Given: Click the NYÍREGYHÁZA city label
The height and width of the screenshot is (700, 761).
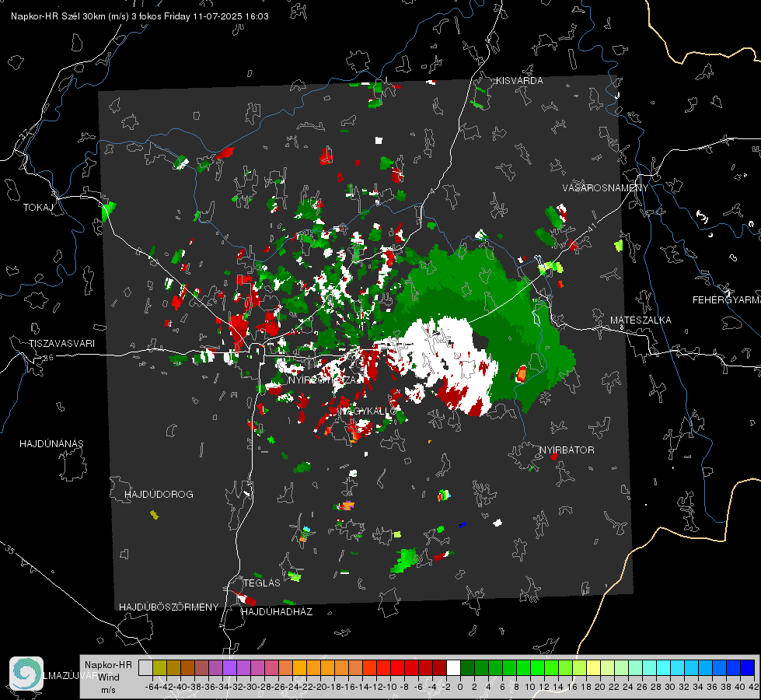Looking at the screenshot, I should 325,380.
